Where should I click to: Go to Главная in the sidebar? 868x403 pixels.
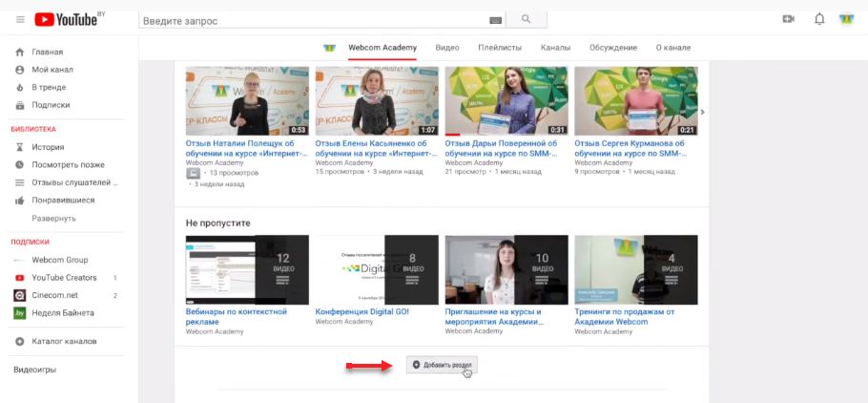pos(47,52)
